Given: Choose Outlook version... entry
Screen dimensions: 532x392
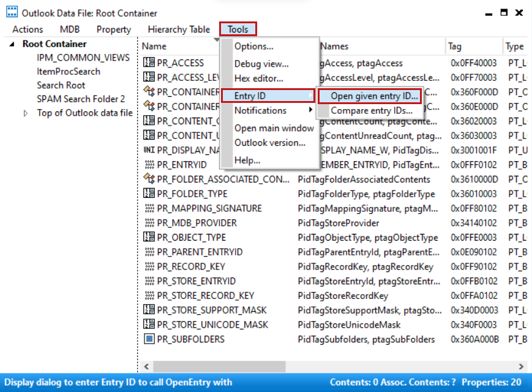Looking at the screenshot, I should point(270,143).
